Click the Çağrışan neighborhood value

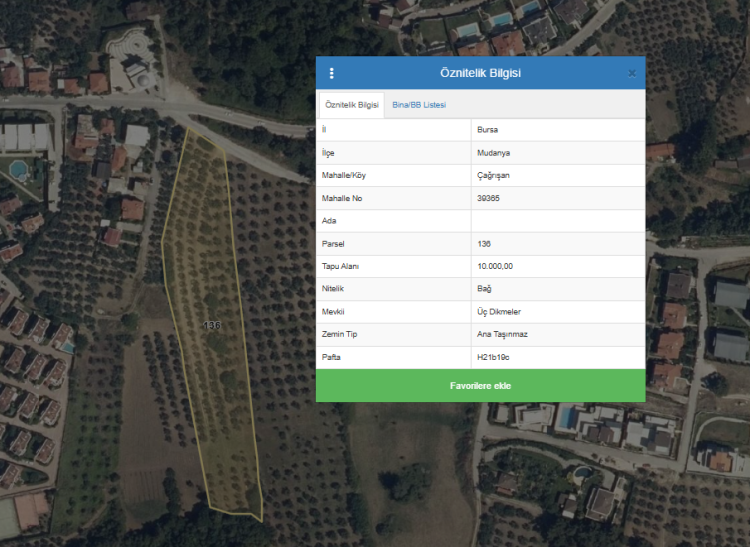click(495, 176)
